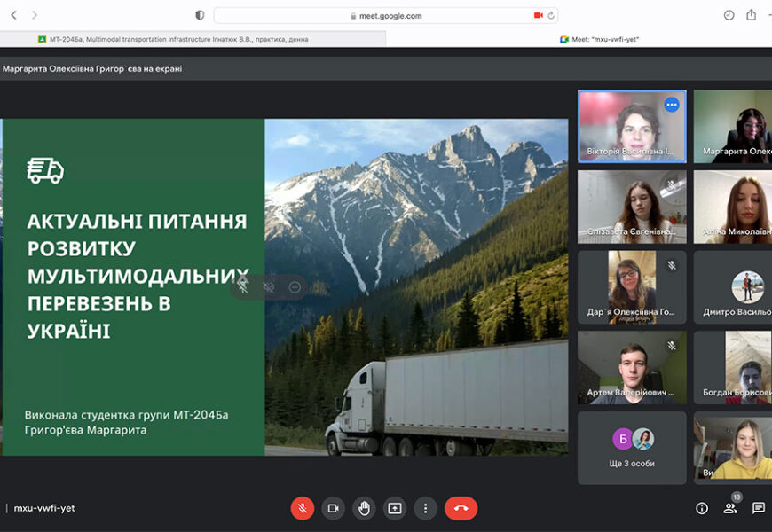Go back using the browser back arrow
Screen dimensions: 772x532
pos(13,15)
